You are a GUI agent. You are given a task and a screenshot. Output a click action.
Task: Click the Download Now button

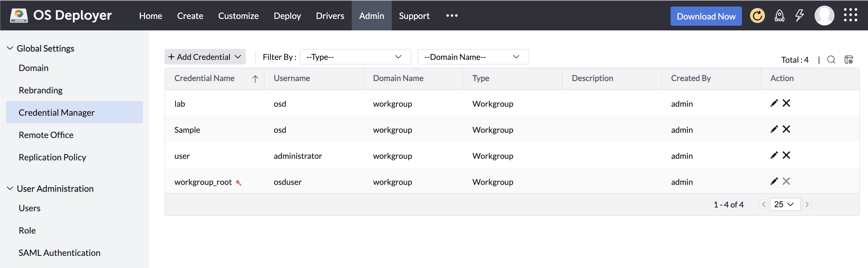click(706, 16)
